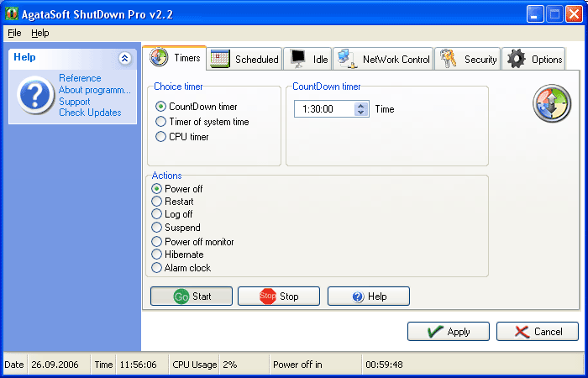This screenshot has height=378, width=588.
Task: Open the Security tab
Action: pos(468,59)
